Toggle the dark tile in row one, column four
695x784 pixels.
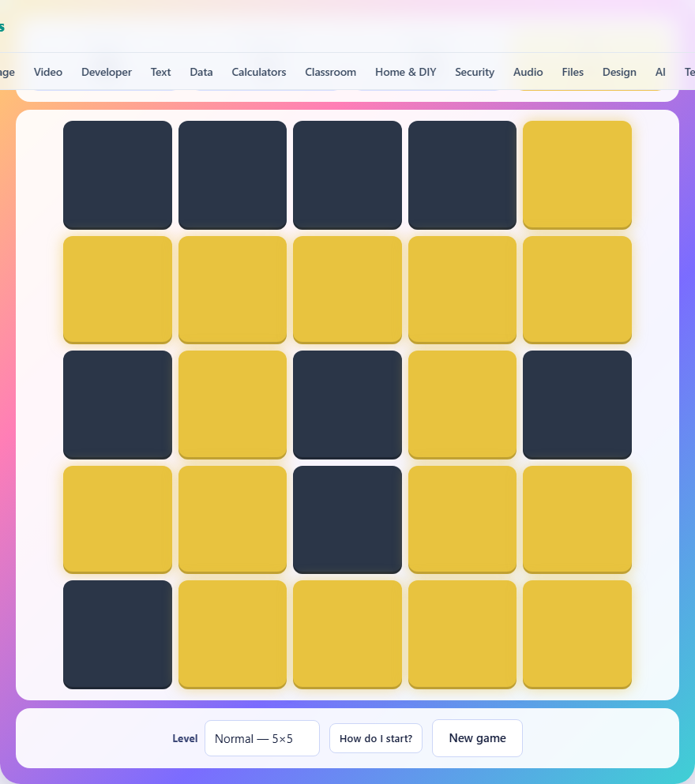click(463, 175)
